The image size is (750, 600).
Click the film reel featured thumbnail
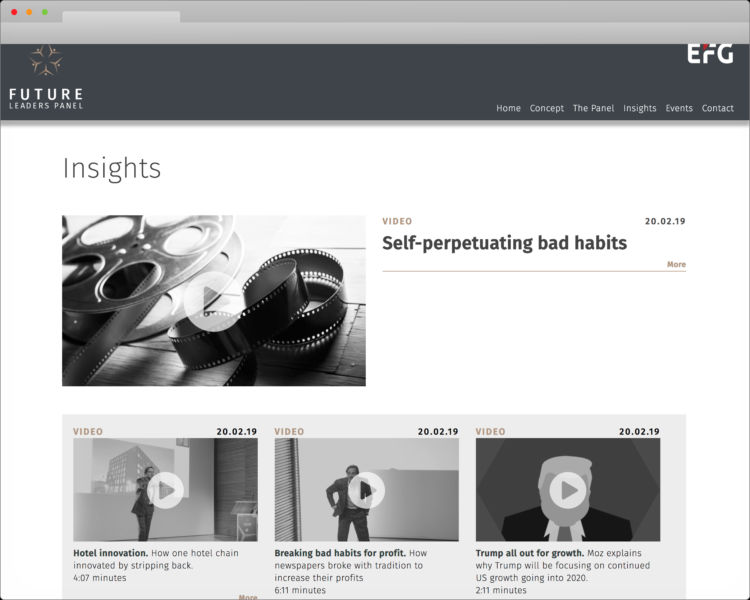[x=214, y=300]
